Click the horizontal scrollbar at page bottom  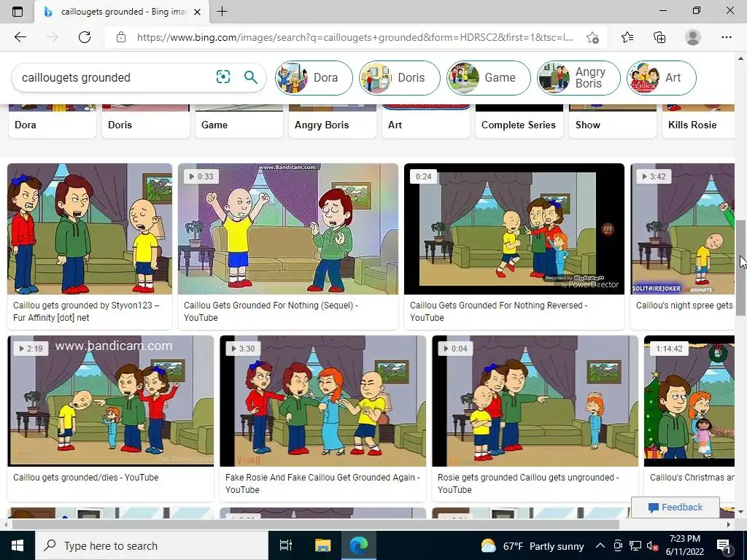[315, 524]
